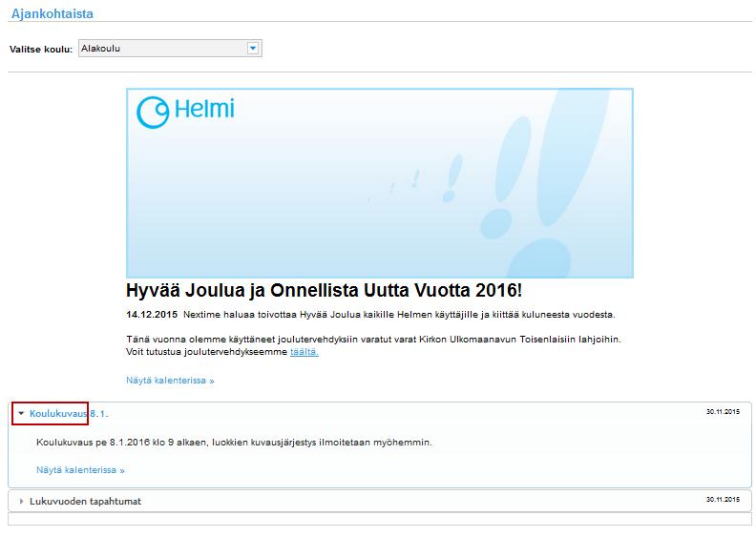Click the Valitse koulu label

tap(41, 50)
